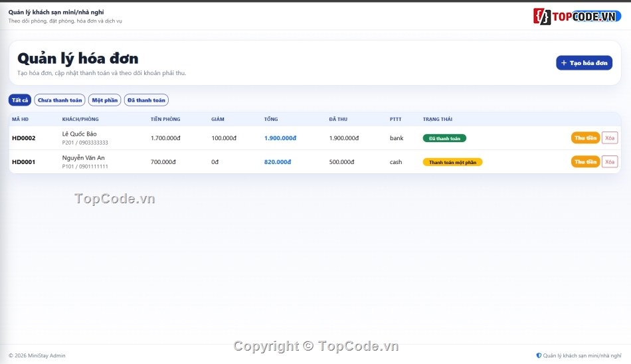Screen dimensions: 631x364
Task: Click the Quản lý hóa đơn page heading
Action: [78, 59]
